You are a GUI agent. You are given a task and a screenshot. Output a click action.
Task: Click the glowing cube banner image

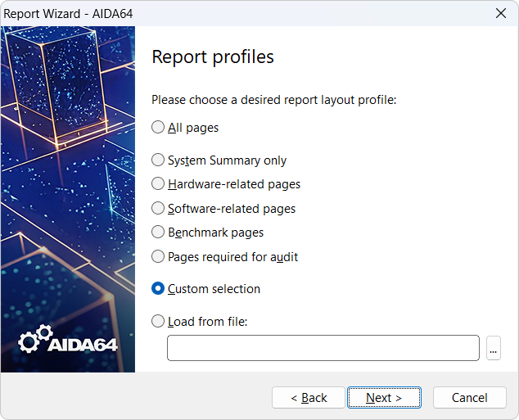67,164
